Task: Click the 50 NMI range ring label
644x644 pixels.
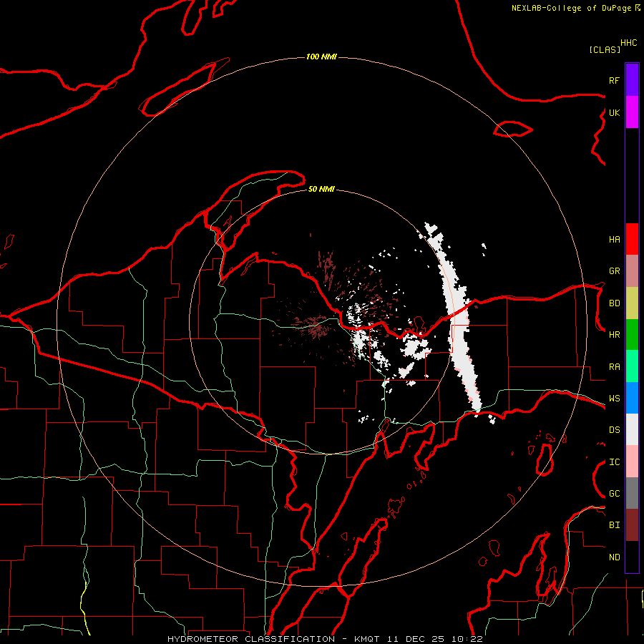Action: [321, 189]
